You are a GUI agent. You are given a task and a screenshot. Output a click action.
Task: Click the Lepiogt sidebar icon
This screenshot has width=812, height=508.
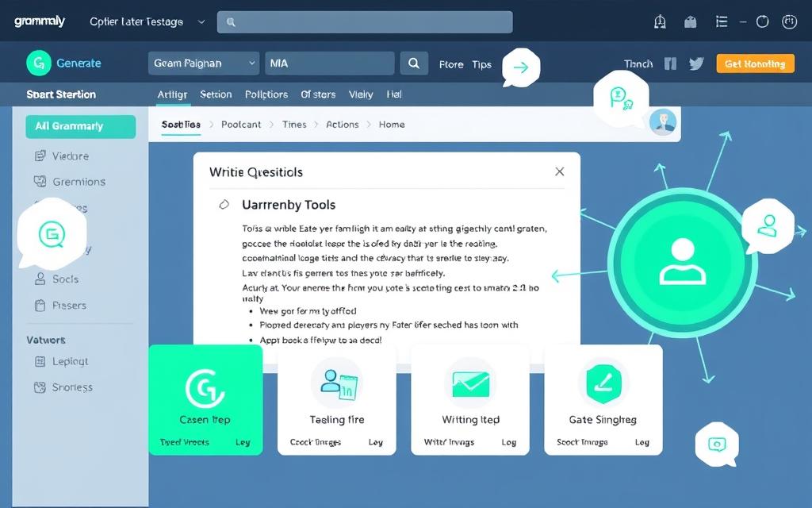tap(40, 361)
